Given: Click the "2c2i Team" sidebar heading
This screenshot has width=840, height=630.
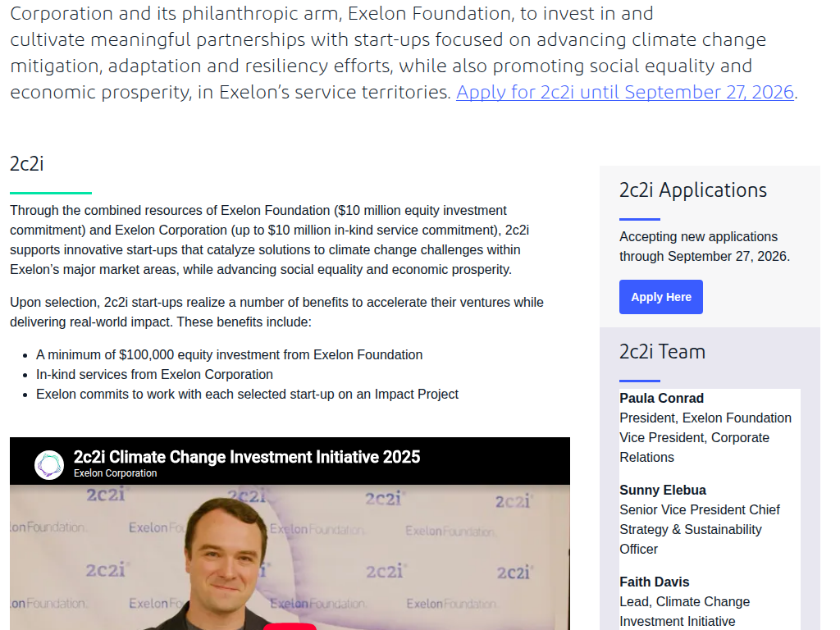Looking at the screenshot, I should coord(662,352).
